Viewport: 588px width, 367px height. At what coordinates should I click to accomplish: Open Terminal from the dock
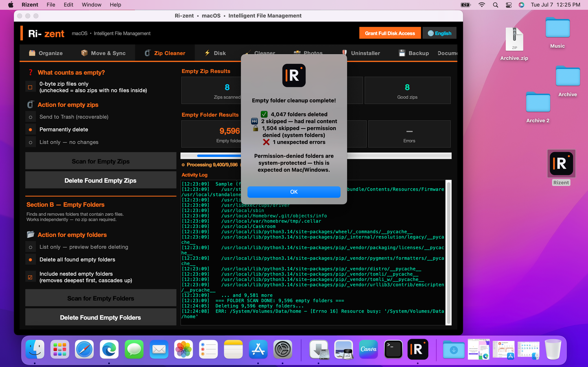393,349
